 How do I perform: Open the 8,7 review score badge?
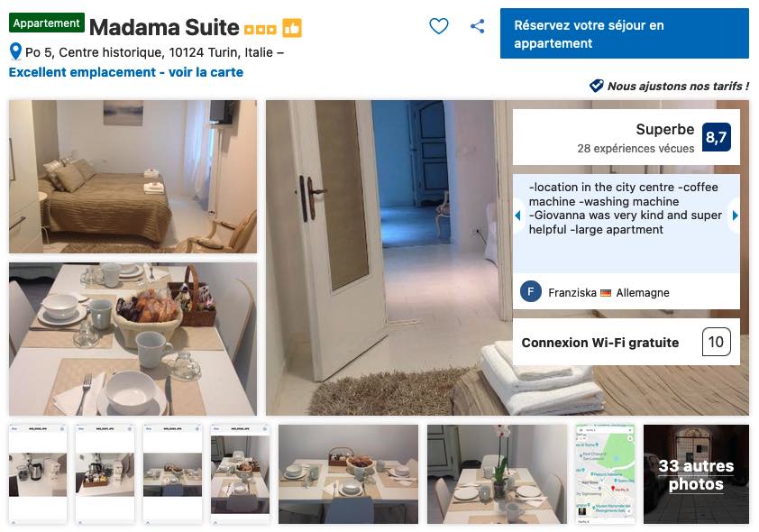(x=716, y=137)
